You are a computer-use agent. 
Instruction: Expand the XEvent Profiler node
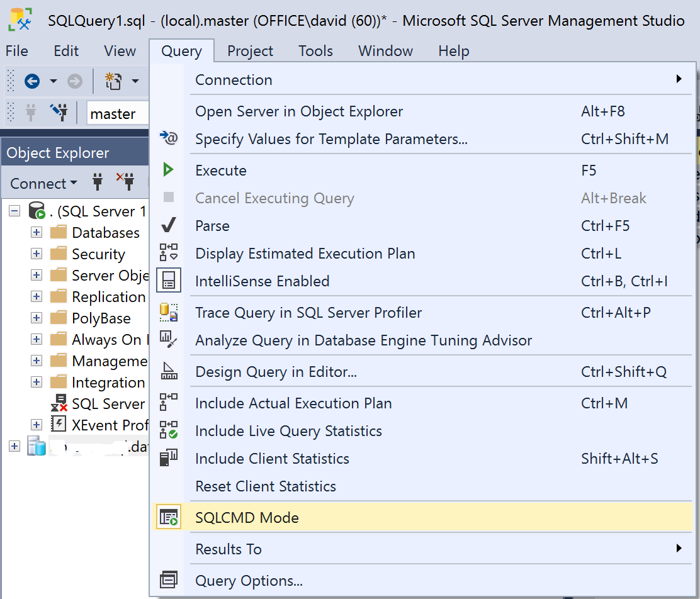37,425
